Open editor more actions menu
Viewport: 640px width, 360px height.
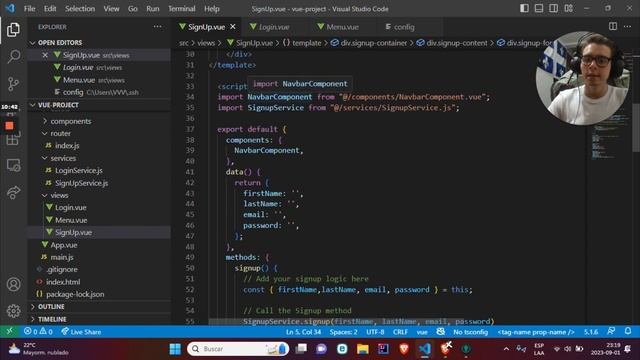click(x=627, y=27)
